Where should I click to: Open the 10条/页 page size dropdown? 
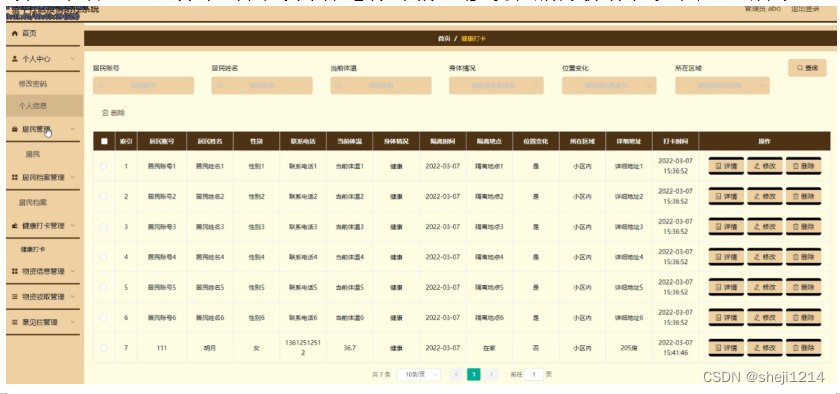click(419, 374)
